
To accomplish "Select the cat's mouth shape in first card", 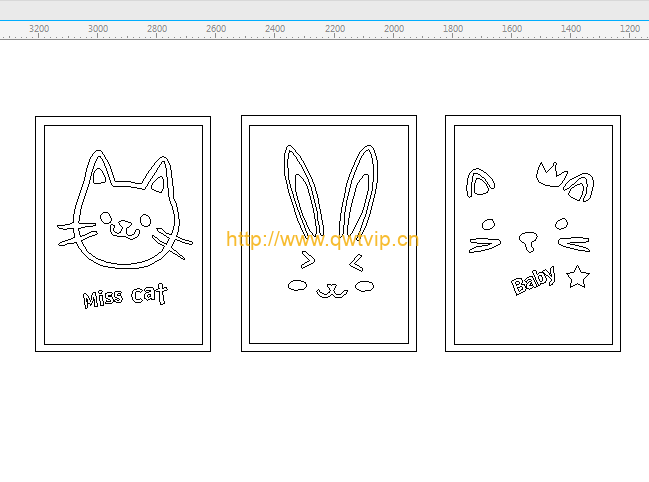I will point(124,230).
